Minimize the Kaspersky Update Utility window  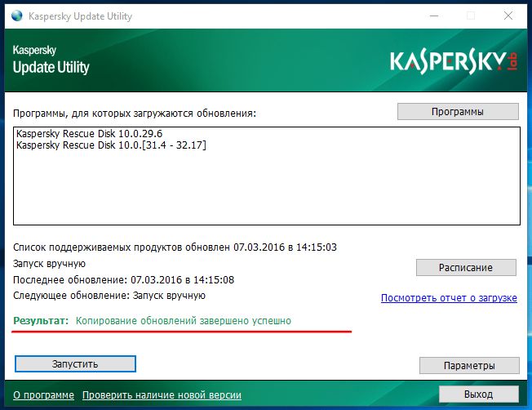point(434,16)
